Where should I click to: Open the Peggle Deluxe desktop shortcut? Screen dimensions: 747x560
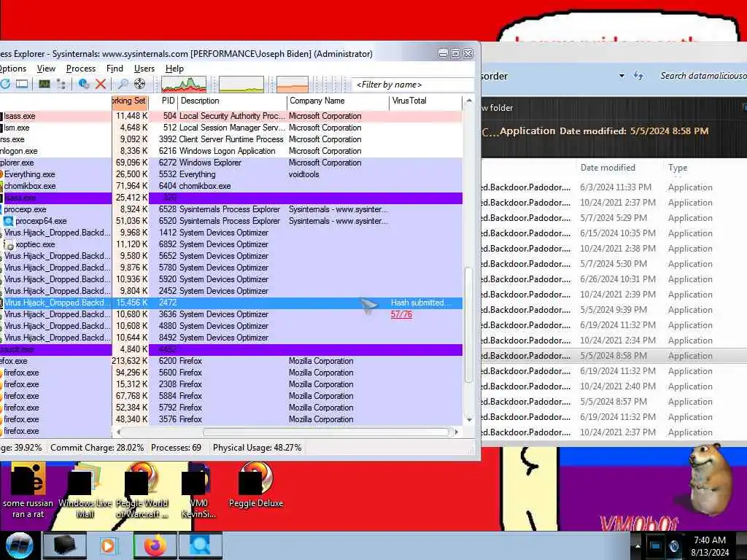coord(256,486)
